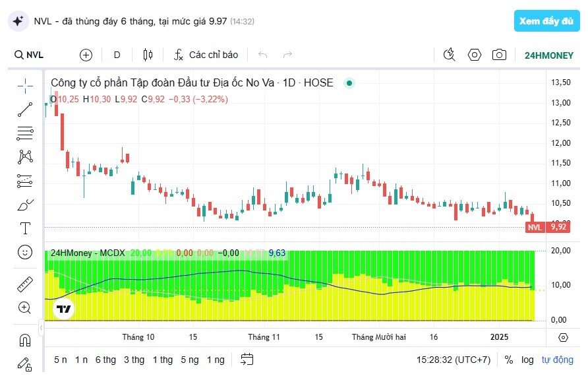Select the crosshair cursor tool

(x=25, y=86)
